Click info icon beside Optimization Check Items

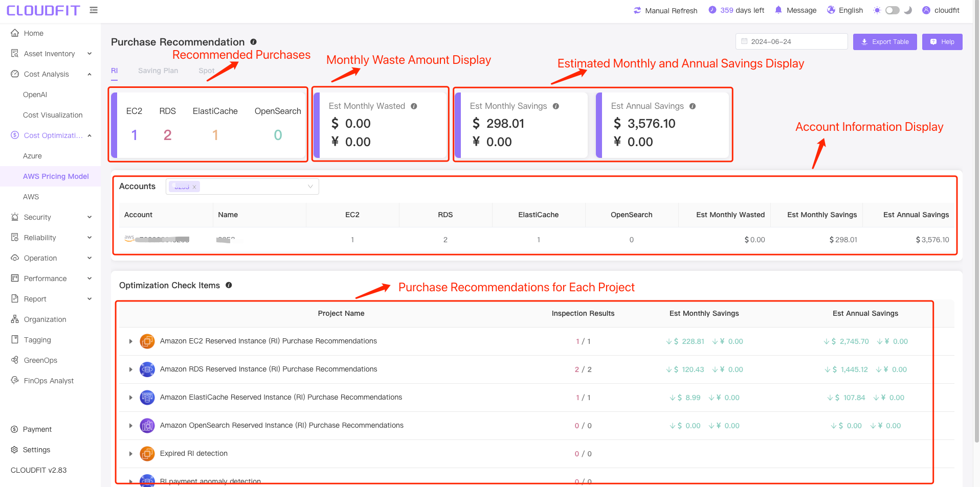coord(229,285)
